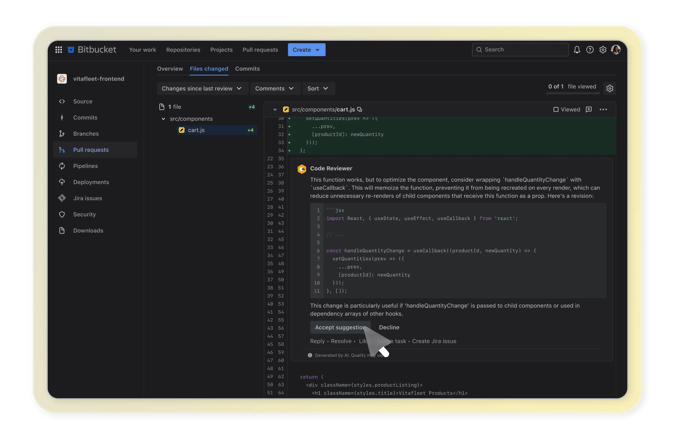Click the Source sidebar icon
Screen dimensions: 675x439
pyautogui.click(x=62, y=102)
